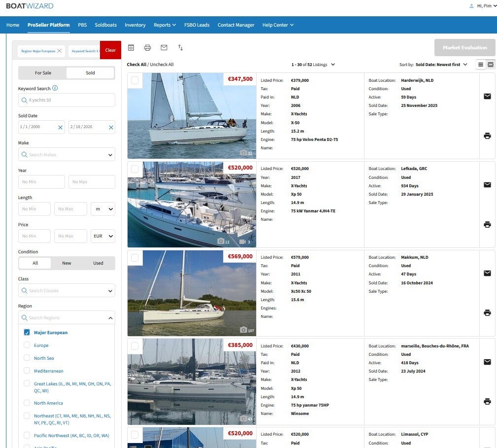
Task: Check the €347,500 X-50 listing checkbox
Action: tap(135, 80)
